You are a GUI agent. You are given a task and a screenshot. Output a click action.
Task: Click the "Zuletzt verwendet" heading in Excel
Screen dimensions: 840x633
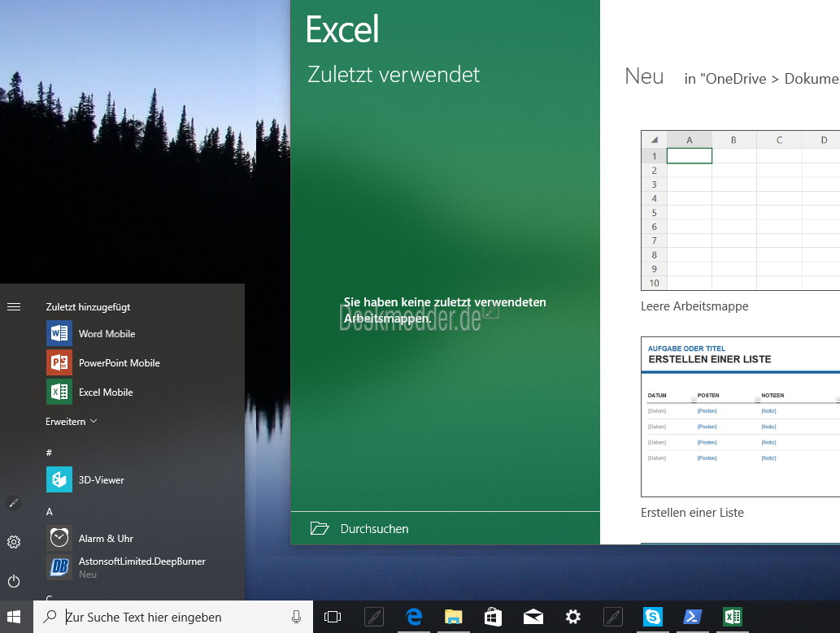(x=394, y=75)
